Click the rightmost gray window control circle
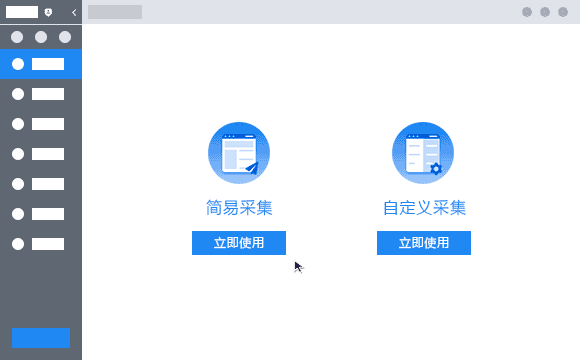 [563, 12]
